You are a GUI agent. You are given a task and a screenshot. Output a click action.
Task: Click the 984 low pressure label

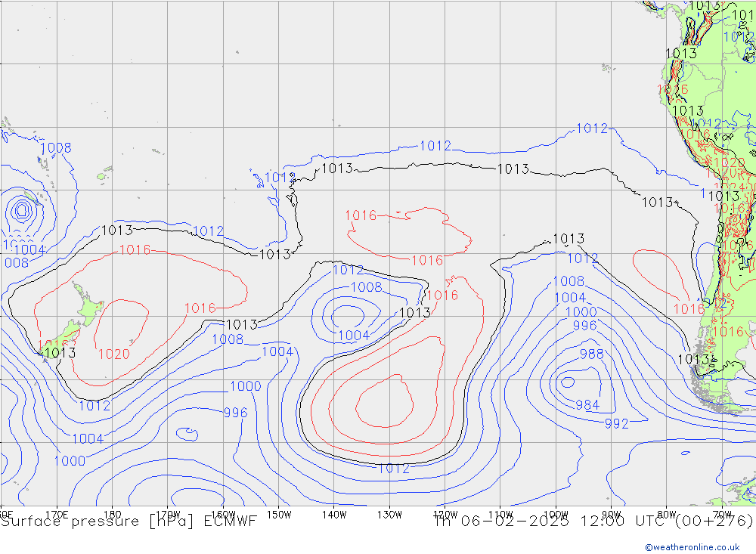tap(587, 405)
